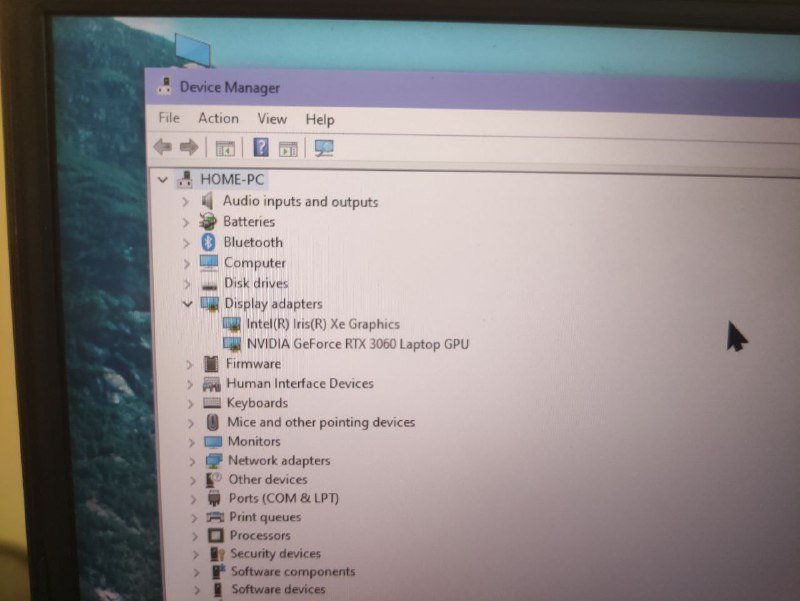Click the Batteries category icon
The width and height of the screenshot is (800, 601).
pos(208,222)
